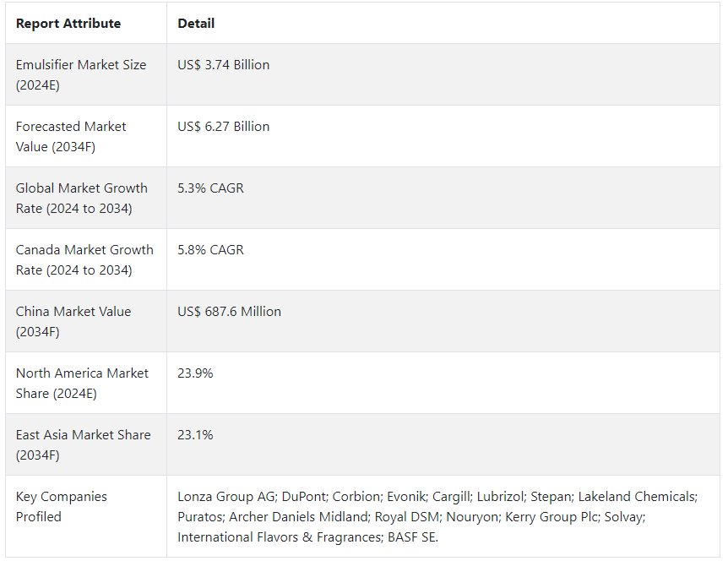728x561 pixels.
Task: Select the Emulsifier Market Size (2024E) cell
Action: click(86, 74)
